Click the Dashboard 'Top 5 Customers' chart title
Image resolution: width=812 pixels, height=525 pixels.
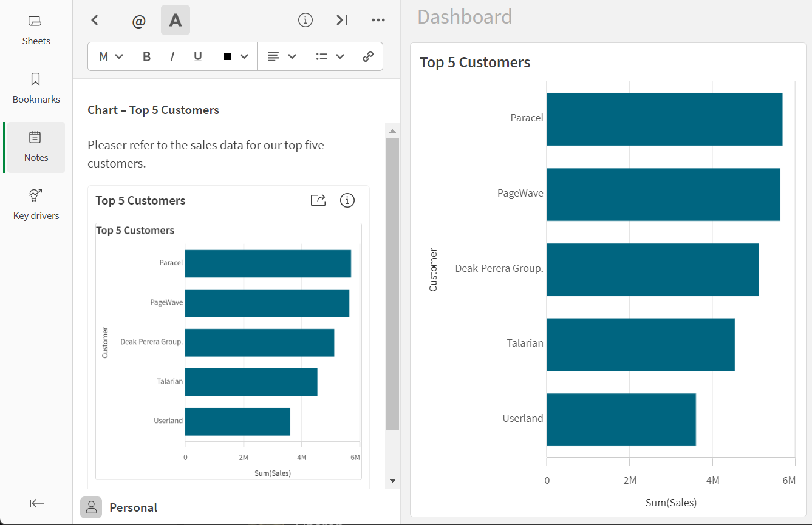pyautogui.click(x=475, y=63)
